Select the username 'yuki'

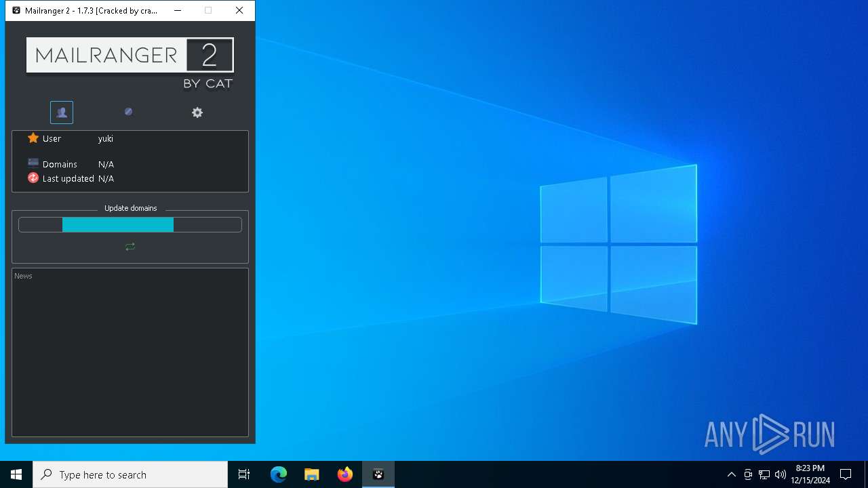point(106,139)
